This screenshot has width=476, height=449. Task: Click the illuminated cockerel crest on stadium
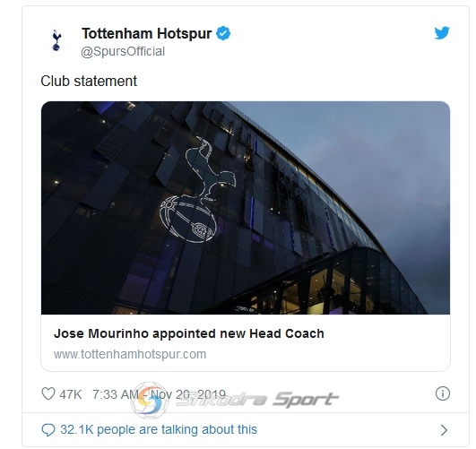pyautogui.click(x=198, y=189)
